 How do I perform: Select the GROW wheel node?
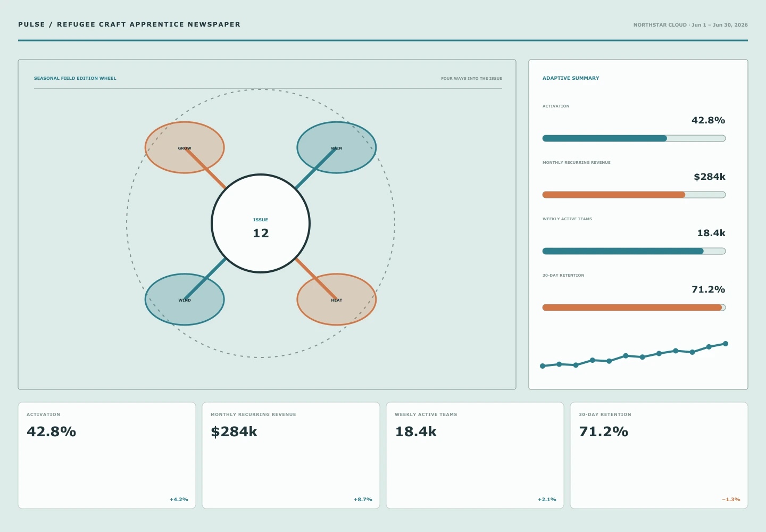click(185, 147)
